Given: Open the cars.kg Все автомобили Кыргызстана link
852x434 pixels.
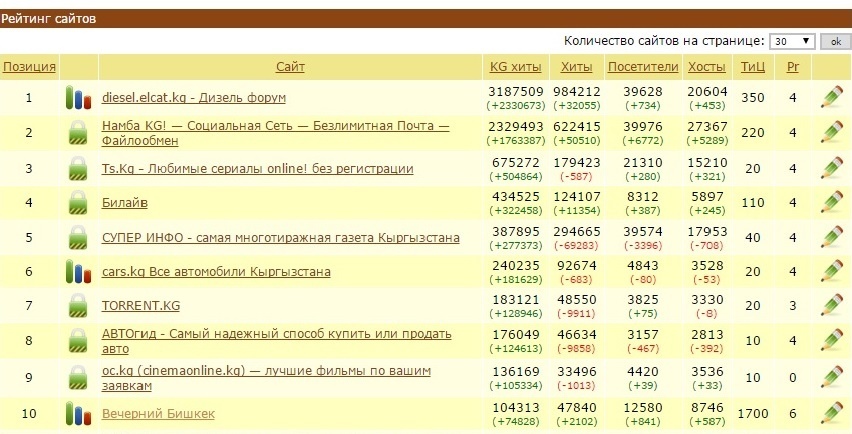Looking at the screenshot, I should 216,272.
